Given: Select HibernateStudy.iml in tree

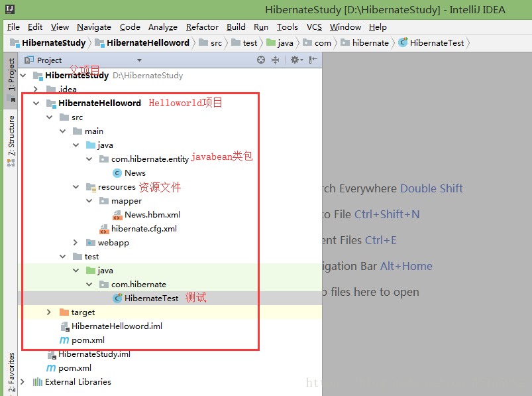Looking at the screenshot, I should [x=94, y=354].
